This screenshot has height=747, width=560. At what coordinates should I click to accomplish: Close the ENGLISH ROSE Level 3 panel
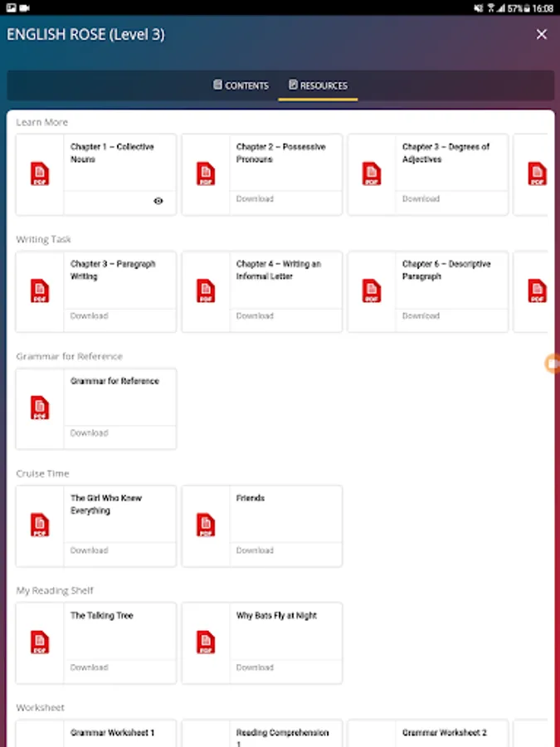pyautogui.click(x=542, y=34)
